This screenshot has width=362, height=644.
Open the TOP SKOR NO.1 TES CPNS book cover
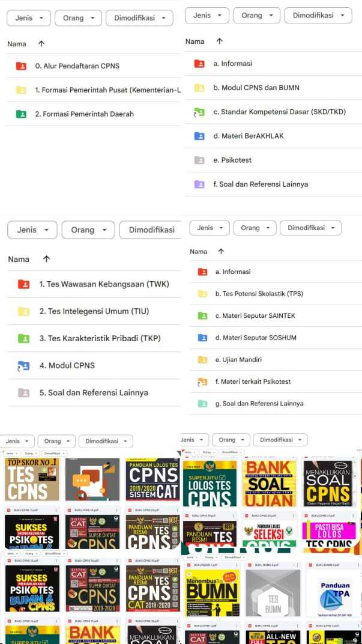tap(32, 479)
